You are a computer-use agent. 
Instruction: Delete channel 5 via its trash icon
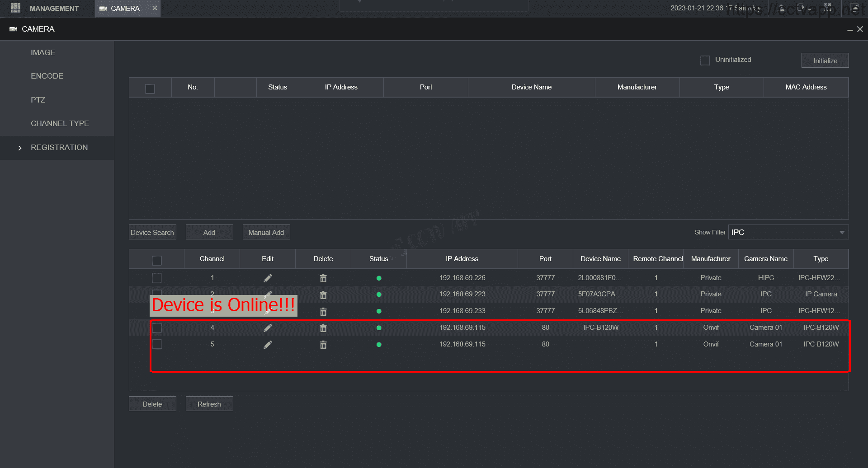pos(323,345)
